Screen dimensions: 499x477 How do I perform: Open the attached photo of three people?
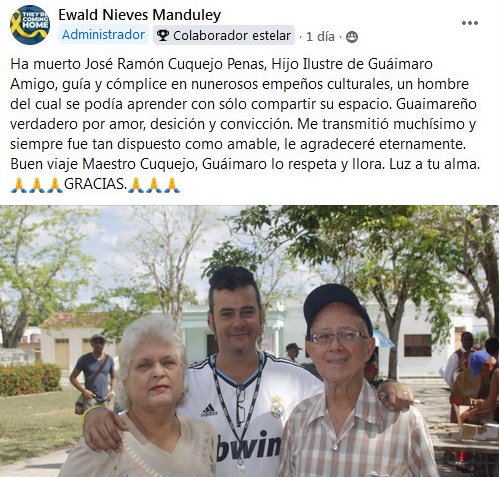point(249,341)
